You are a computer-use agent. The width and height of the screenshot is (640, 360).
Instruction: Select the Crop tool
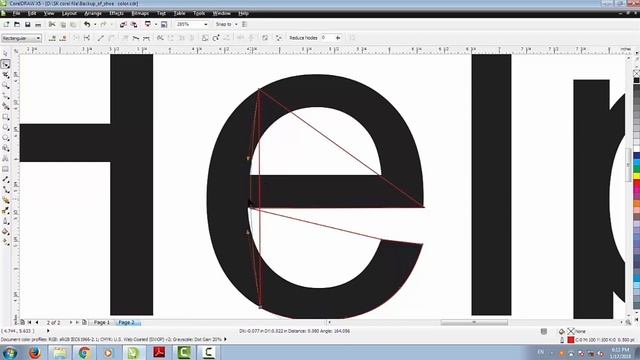[5, 75]
